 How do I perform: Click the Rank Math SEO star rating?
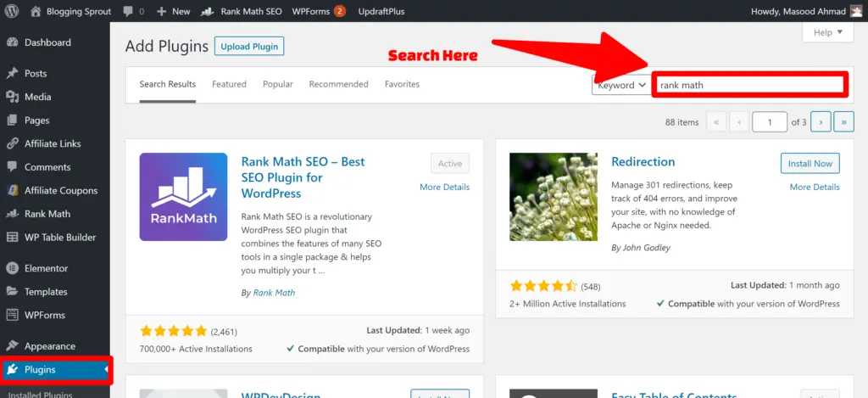point(173,331)
